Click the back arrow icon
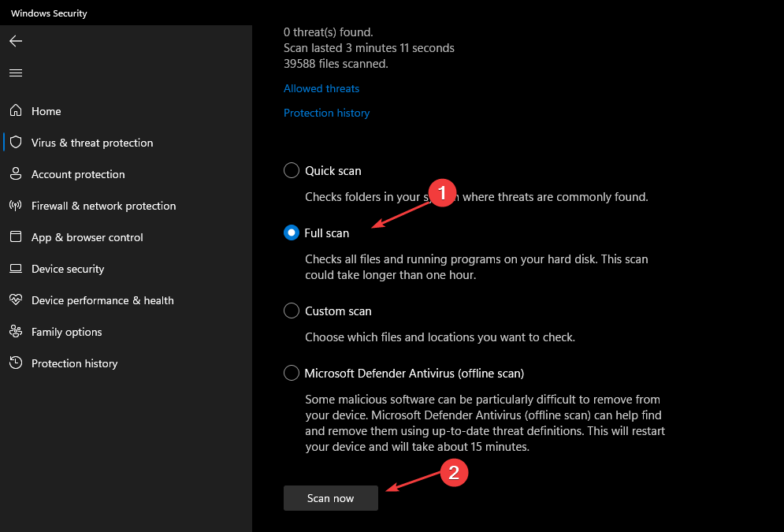Image resolution: width=784 pixels, height=532 pixels. tap(16, 41)
